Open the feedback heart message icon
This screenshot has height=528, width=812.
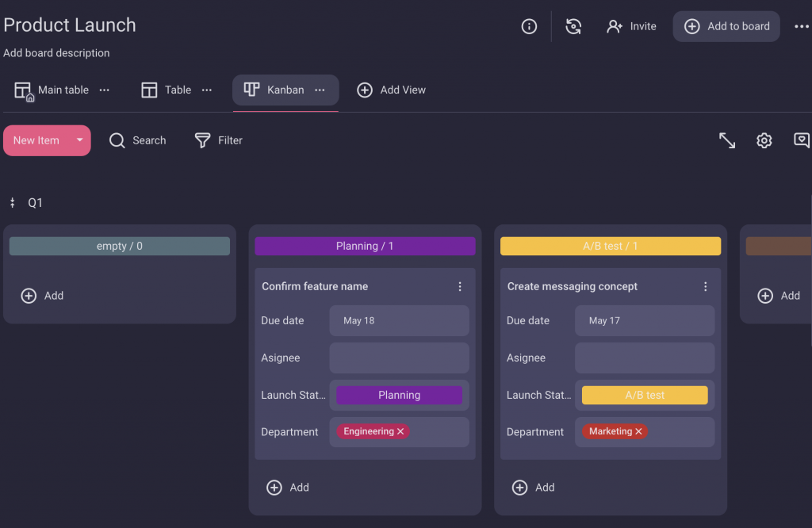(802, 140)
